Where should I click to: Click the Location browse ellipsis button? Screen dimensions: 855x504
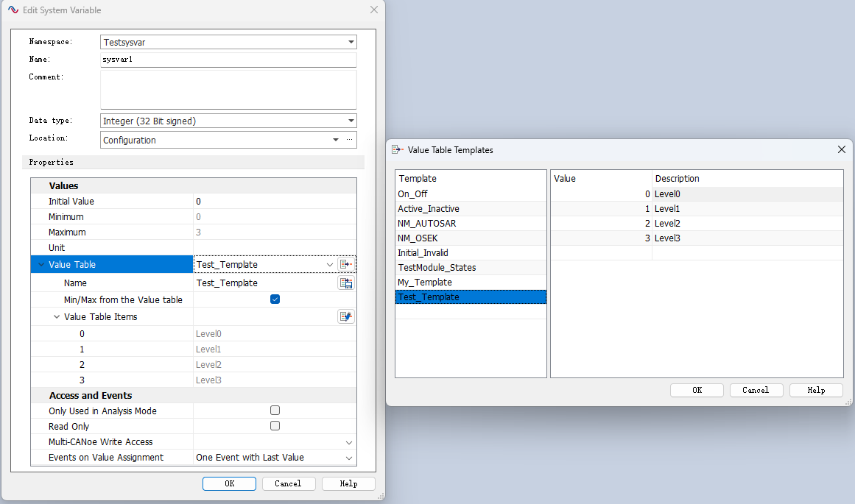pyautogui.click(x=349, y=140)
